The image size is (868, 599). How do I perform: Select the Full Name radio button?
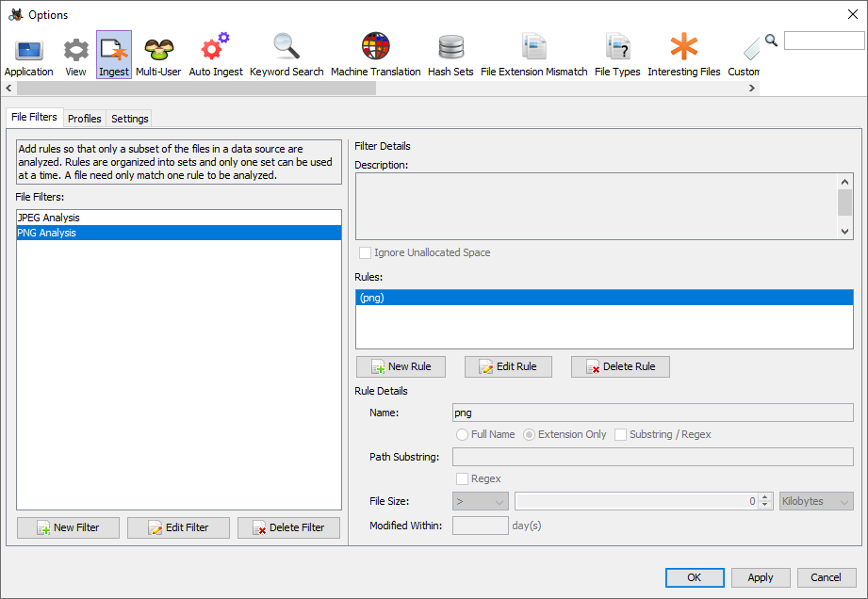[462, 434]
